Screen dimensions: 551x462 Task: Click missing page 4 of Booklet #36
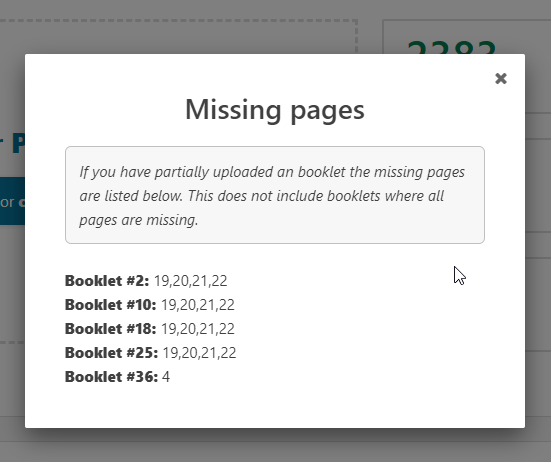[x=166, y=377]
